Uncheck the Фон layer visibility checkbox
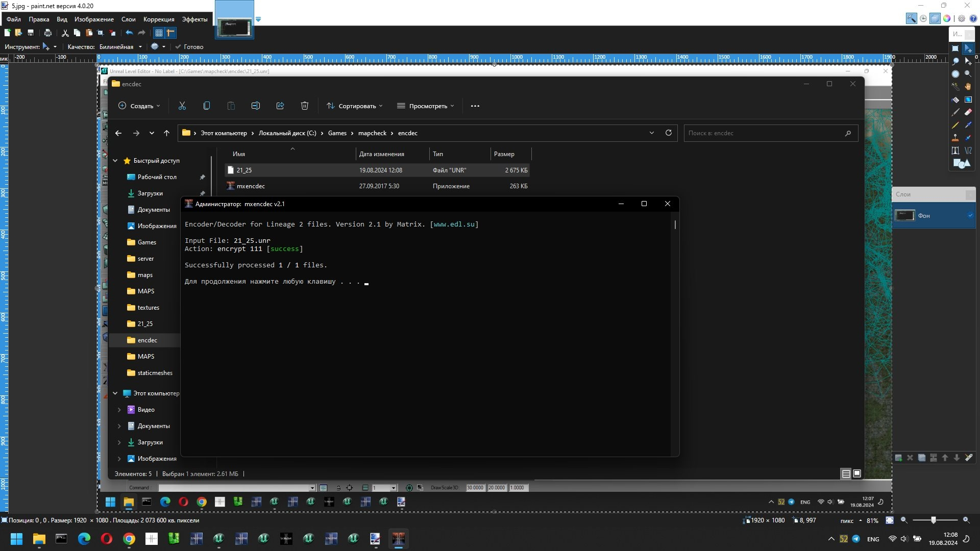This screenshot has height=551, width=980. pos(970,215)
